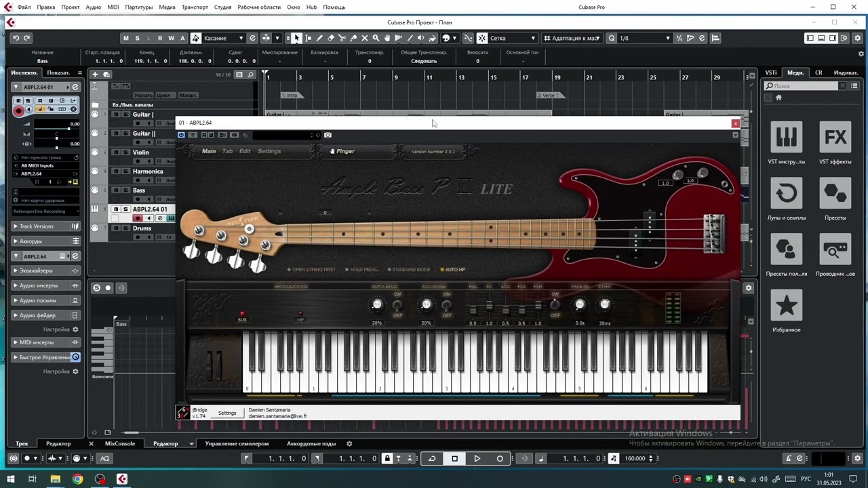The image size is (868, 488).
Task: Open track search magnifier in track list
Action: pyautogui.click(x=250, y=75)
